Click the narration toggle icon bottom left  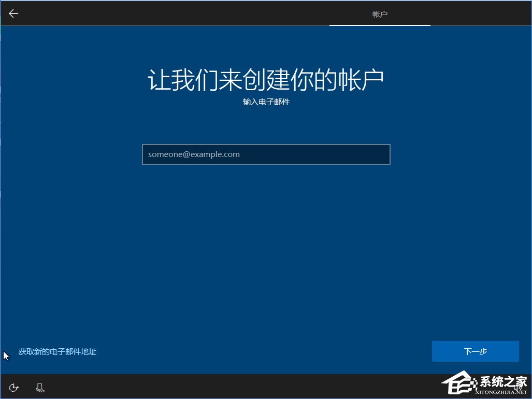click(x=40, y=387)
